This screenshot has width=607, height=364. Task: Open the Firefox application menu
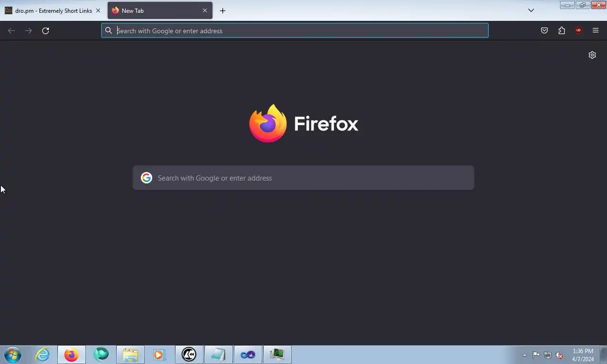click(596, 31)
